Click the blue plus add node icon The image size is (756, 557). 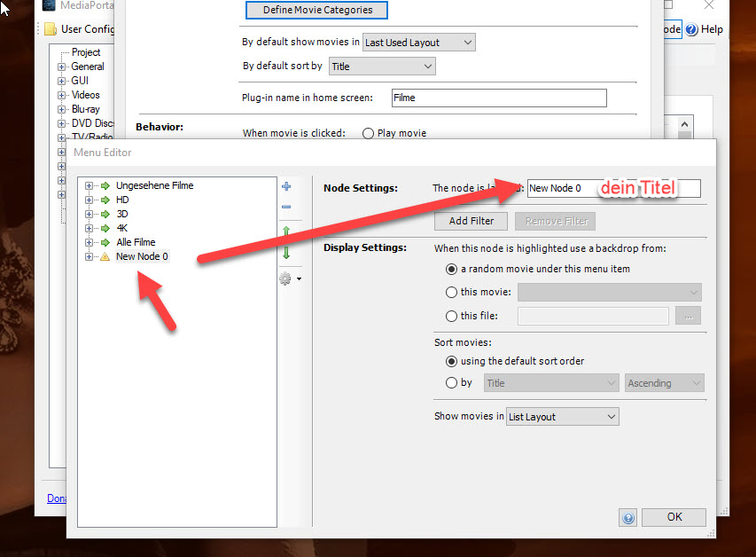(286, 187)
